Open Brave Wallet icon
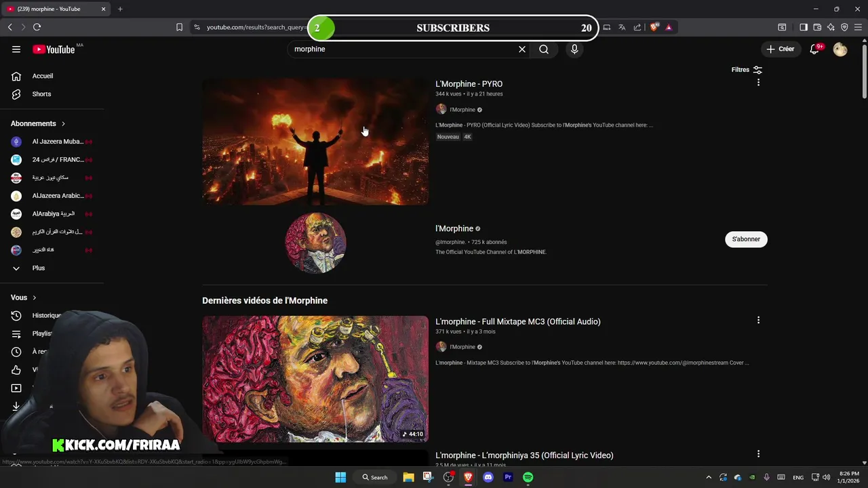 [817, 27]
